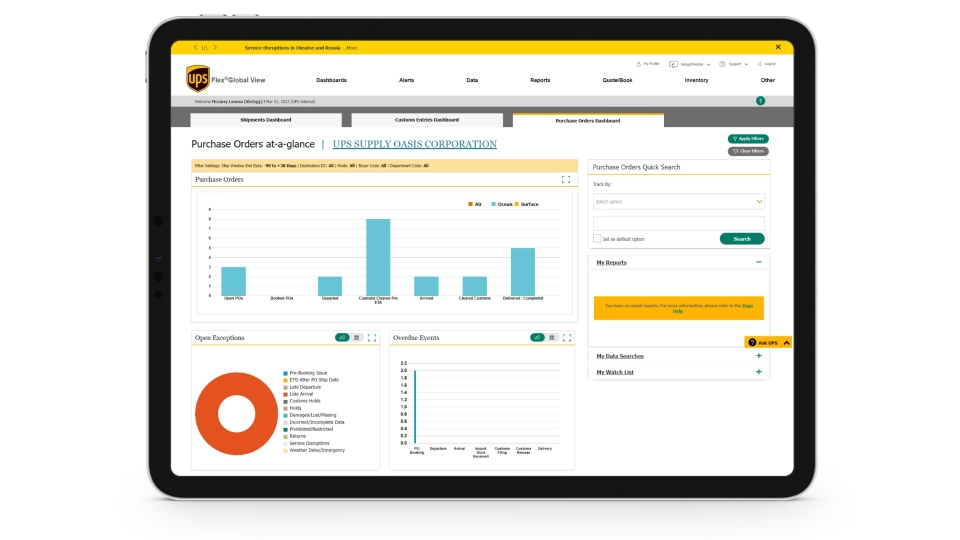
Task: Open the Alerts menu
Action: tap(407, 80)
